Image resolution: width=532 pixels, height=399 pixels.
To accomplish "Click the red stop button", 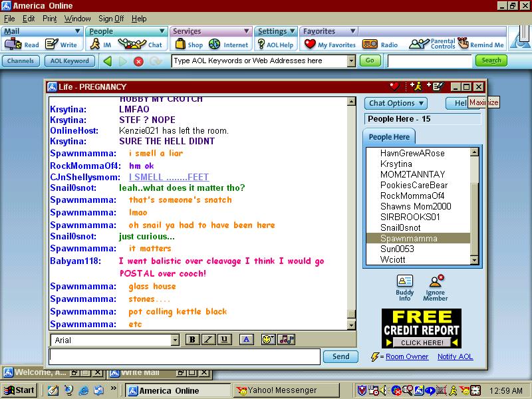I will coord(138,61).
